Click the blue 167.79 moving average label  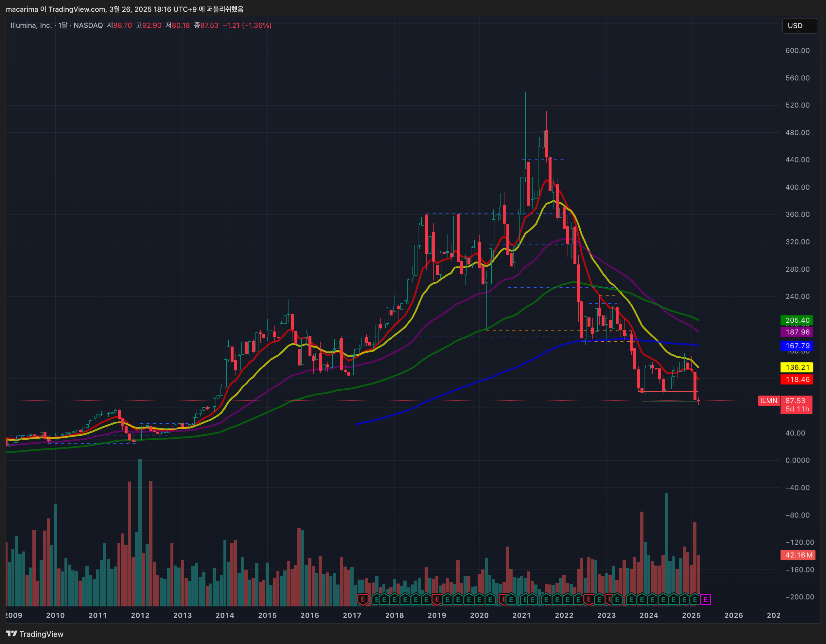tap(797, 346)
